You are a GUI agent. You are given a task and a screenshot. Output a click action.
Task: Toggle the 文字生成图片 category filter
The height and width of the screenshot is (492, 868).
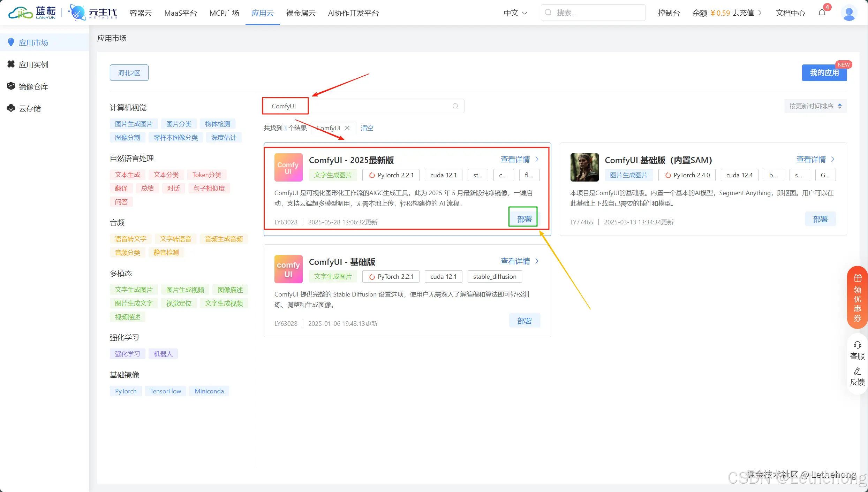point(134,289)
